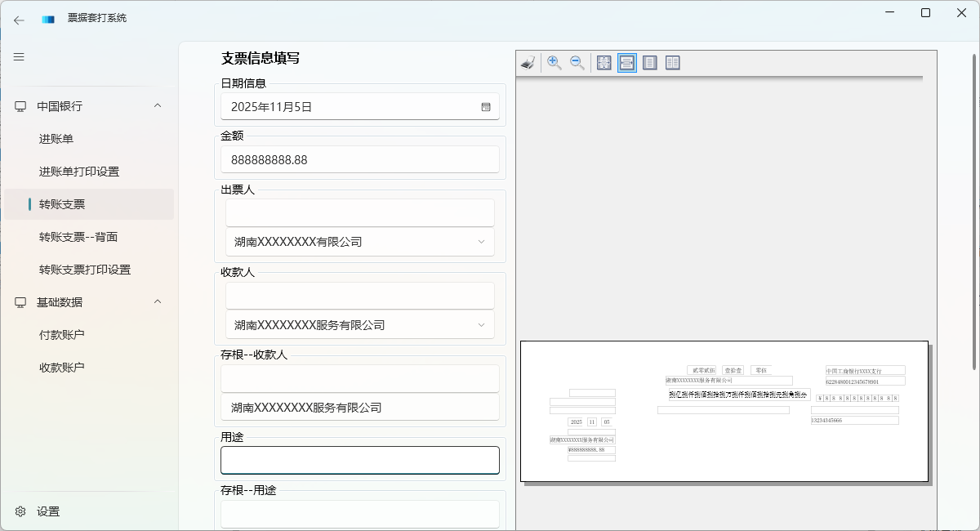Zoom in the print preview
This screenshot has height=531, width=980.
(x=555, y=63)
